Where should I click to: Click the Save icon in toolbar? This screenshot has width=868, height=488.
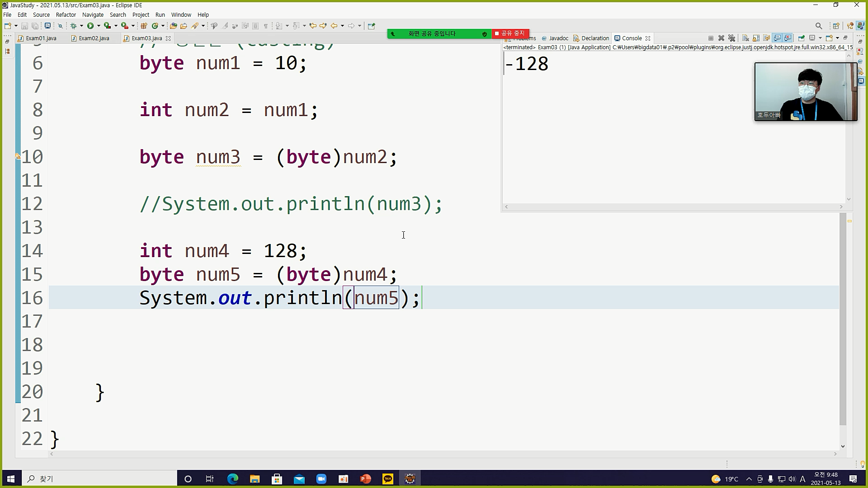click(x=24, y=26)
